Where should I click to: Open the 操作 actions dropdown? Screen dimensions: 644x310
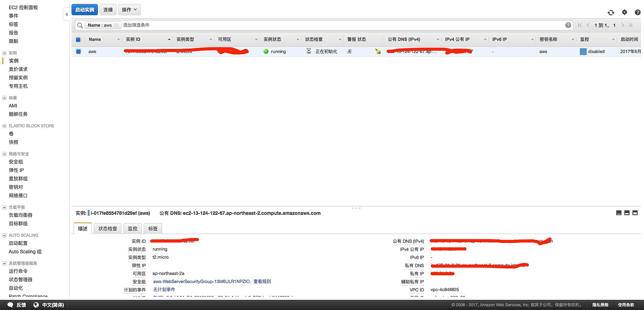[x=129, y=10]
